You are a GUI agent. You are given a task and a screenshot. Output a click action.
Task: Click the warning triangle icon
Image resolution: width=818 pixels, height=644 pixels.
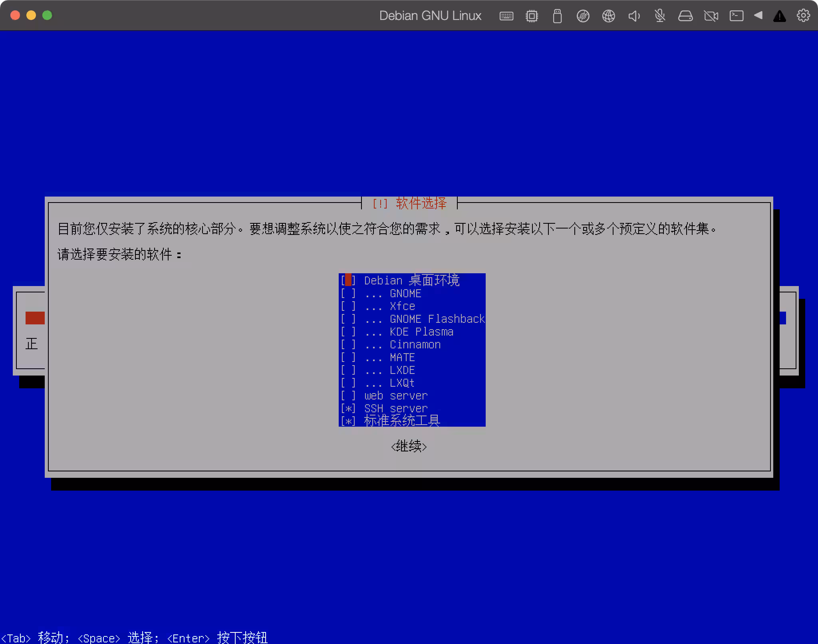click(x=779, y=16)
